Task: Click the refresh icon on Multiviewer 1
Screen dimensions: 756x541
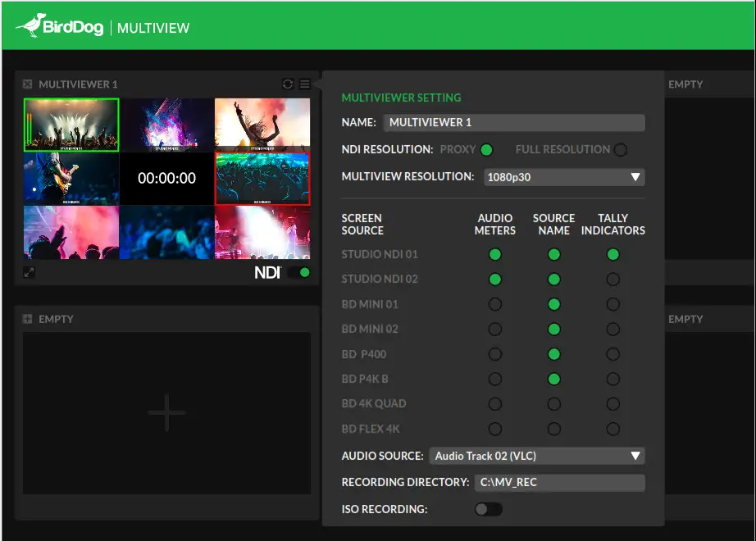Action: point(287,84)
